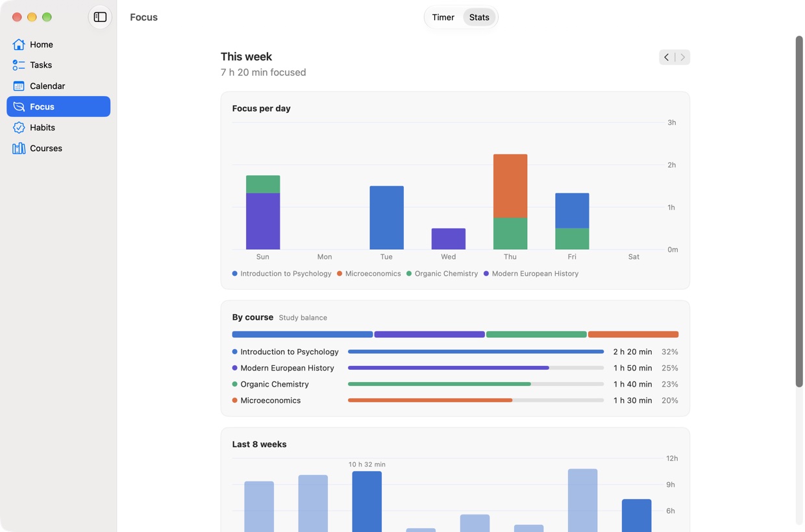Click the Calendar icon in sidebar
The width and height of the screenshot is (805, 532).
pyautogui.click(x=19, y=86)
